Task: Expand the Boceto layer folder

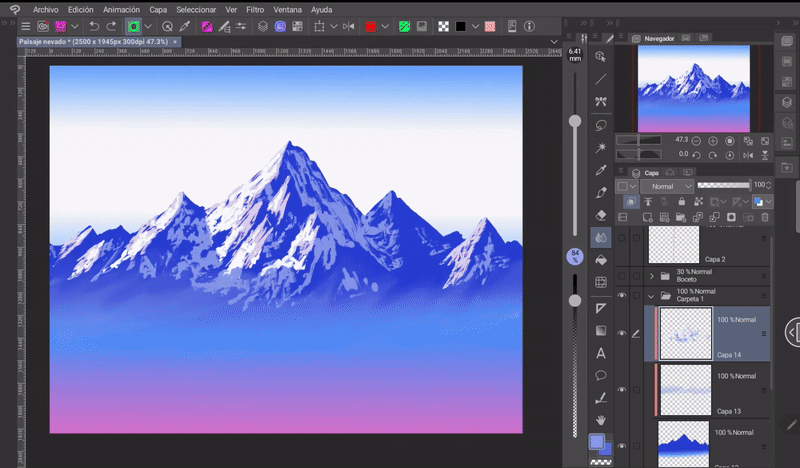Action: click(x=652, y=275)
